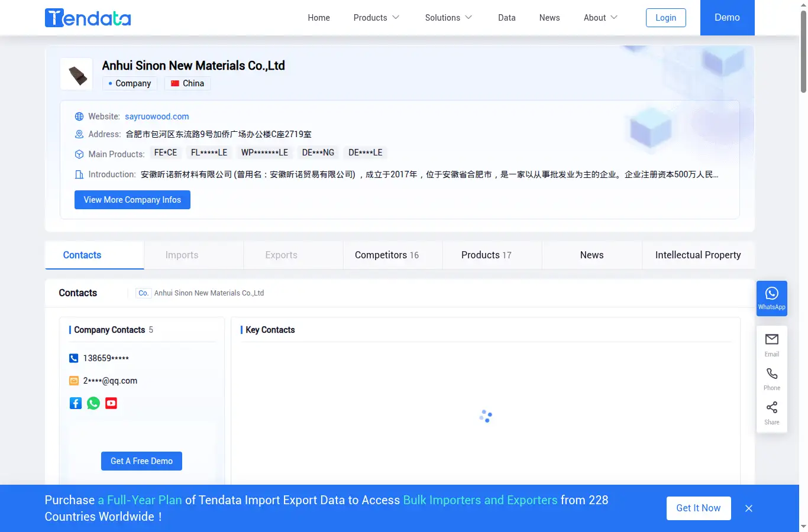Open the Home page link
Viewport: 808px width, 532px height.
click(319, 18)
